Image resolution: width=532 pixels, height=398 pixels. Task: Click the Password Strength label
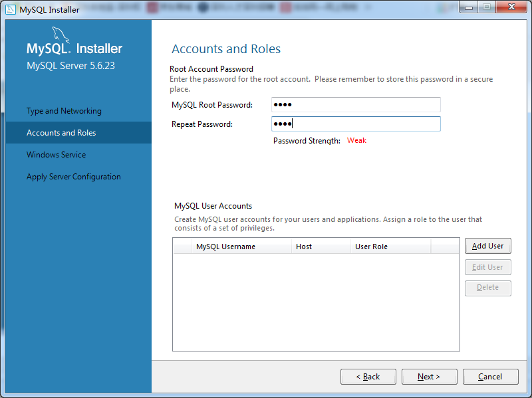pos(307,141)
